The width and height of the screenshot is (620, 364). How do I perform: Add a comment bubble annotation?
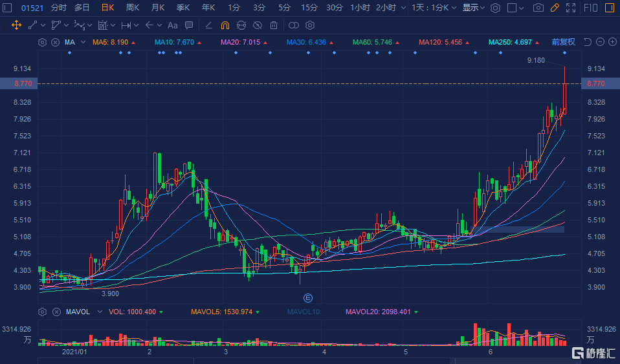188,26
